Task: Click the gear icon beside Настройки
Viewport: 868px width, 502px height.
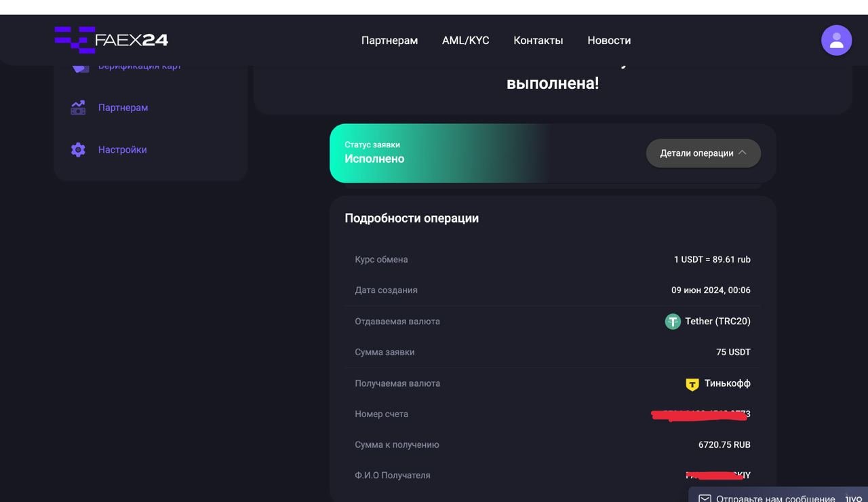Action: point(79,150)
